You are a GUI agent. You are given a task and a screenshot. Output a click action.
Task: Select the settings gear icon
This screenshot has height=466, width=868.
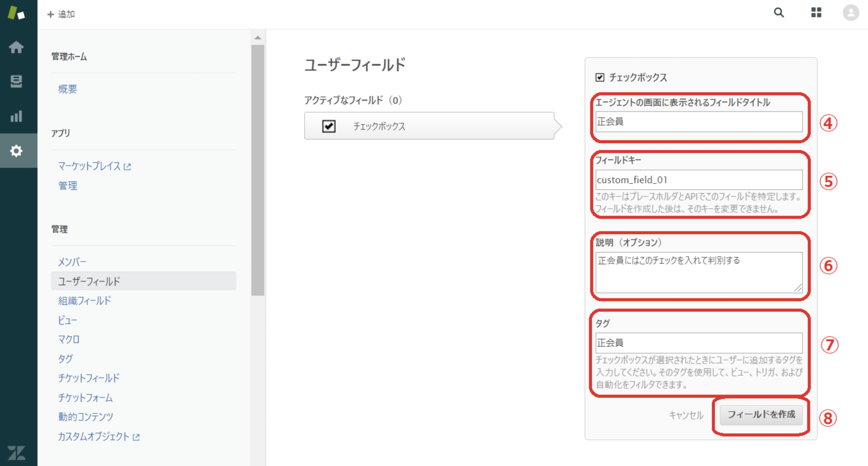(16, 151)
